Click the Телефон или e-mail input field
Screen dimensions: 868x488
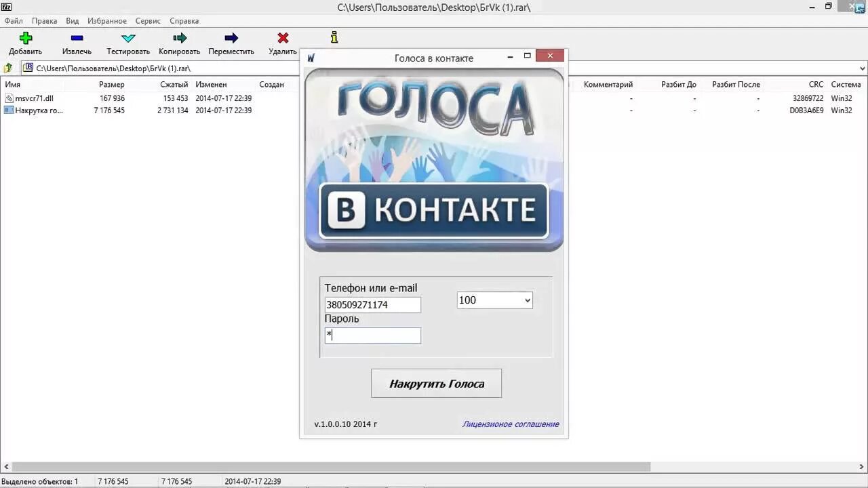(x=372, y=305)
